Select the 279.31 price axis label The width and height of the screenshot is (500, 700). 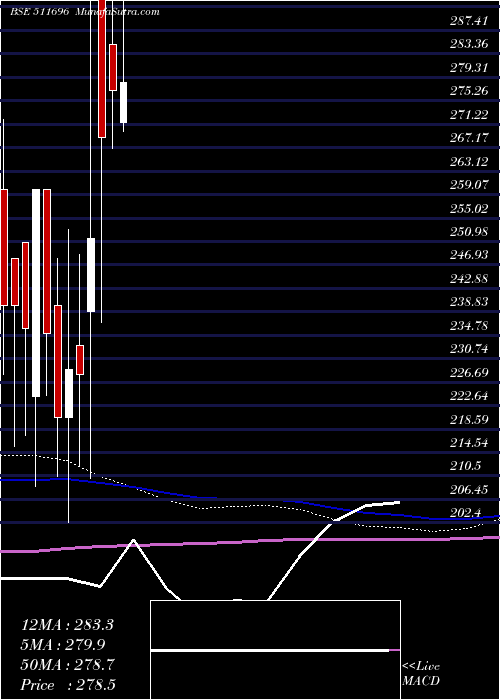468,67
